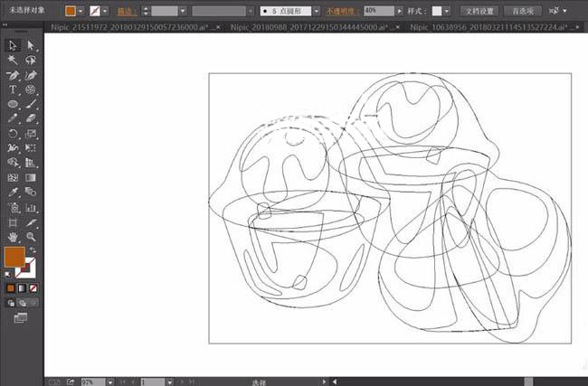Swap fill and stroke colors
The width and height of the screenshot is (588, 386).
(x=33, y=249)
